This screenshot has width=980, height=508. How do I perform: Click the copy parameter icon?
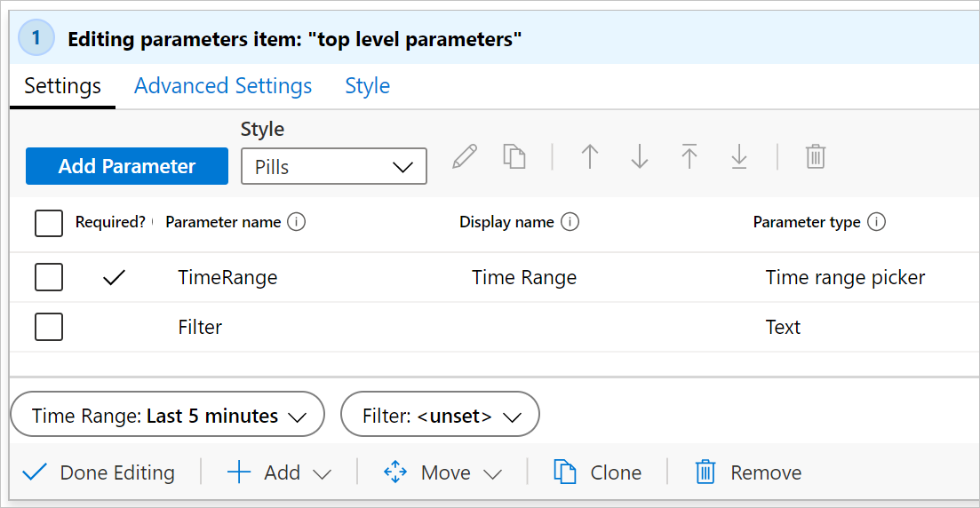514,157
